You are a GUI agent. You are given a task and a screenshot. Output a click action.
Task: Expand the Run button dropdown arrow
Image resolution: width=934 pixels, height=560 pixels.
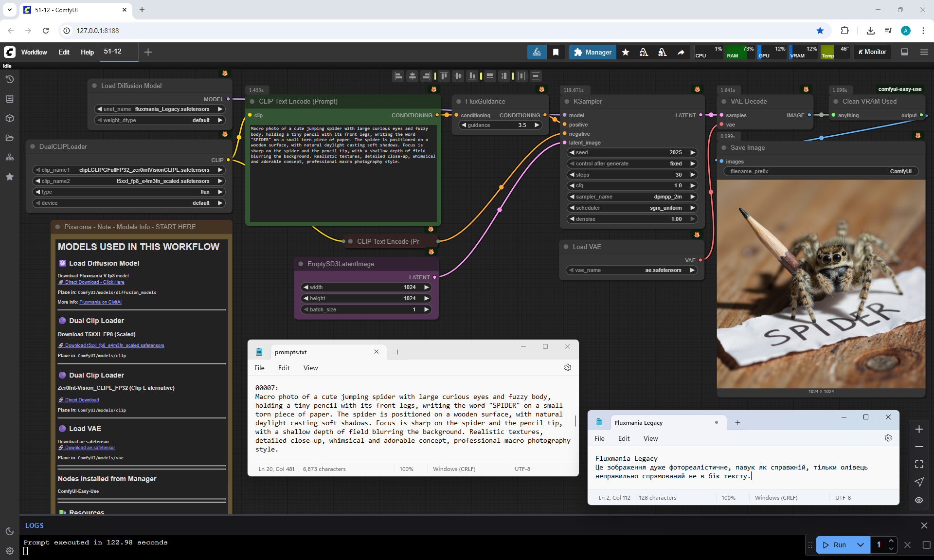tap(860, 545)
